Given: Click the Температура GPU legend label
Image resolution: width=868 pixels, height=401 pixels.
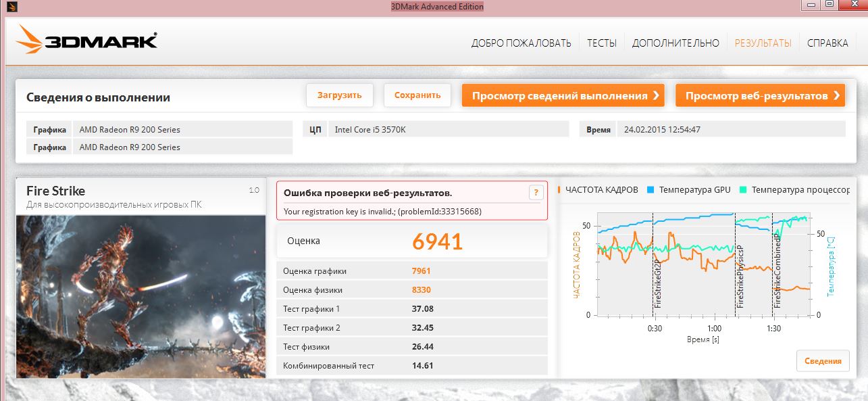Looking at the screenshot, I should tap(695, 190).
